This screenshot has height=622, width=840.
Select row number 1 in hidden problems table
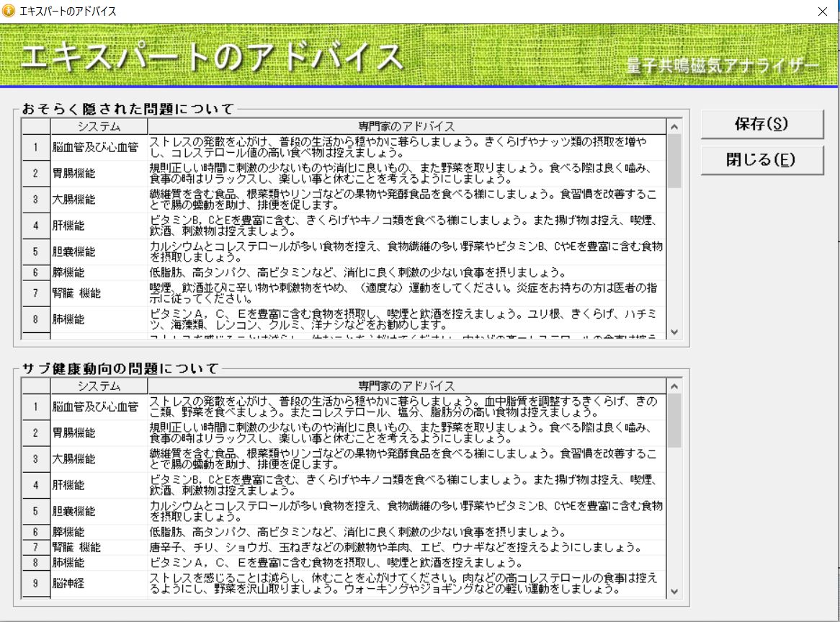[35, 147]
